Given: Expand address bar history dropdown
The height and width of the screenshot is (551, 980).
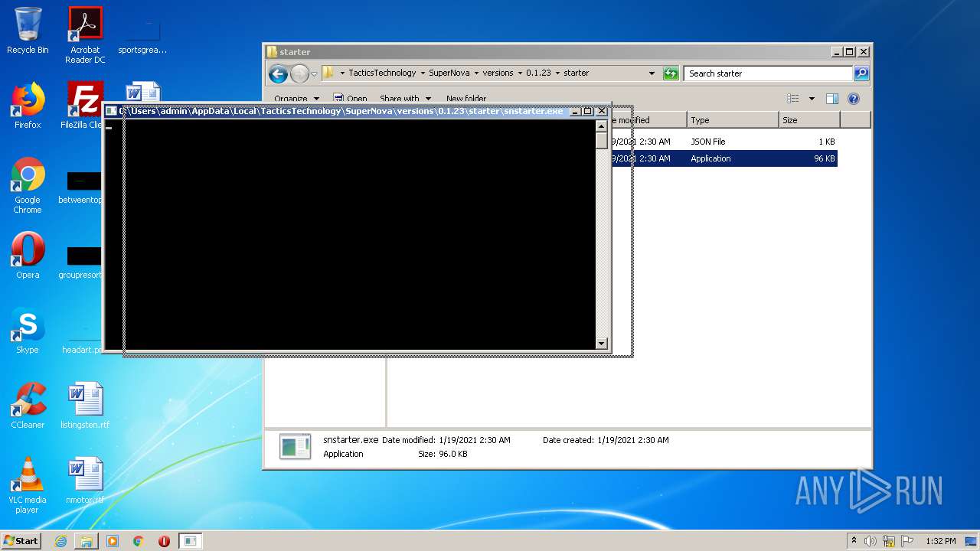Looking at the screenshot, I should click(652, 73).
